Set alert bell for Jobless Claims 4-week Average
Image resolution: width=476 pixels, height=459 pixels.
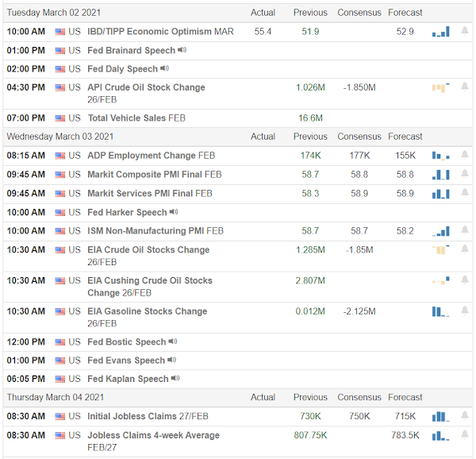465,434
